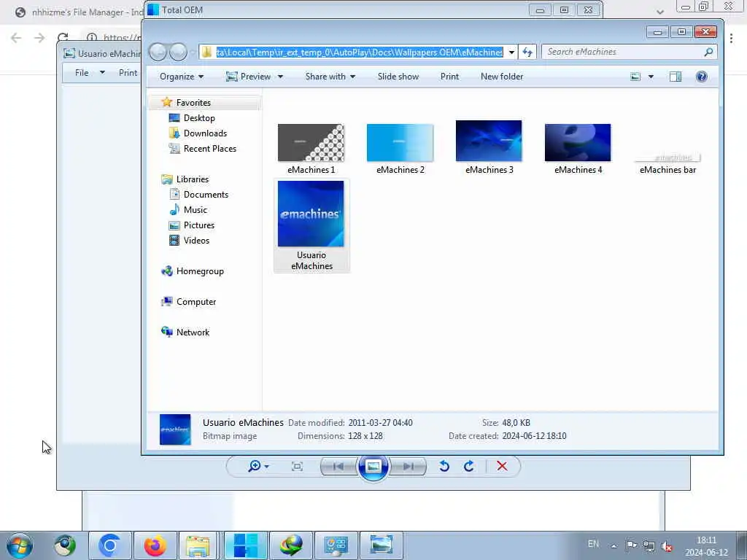
Task: Rotate image counterclockwise in Photo Viewer
Action: click(x=444, y=466)
